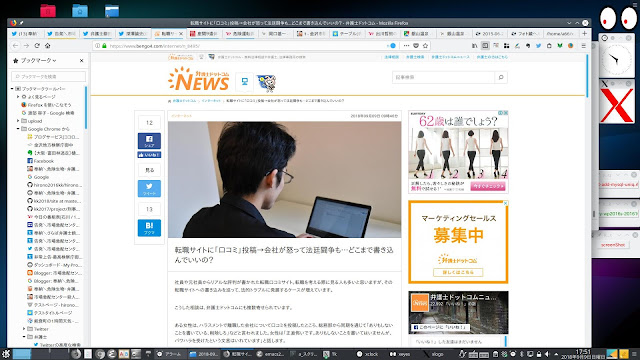This screenshot has height=360, width=640.
Task: Switch to the second Twitter tab
Action: click(61, 33)
